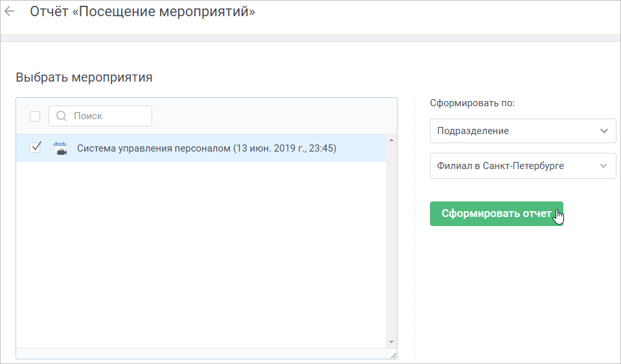Screen dimensions: 621x364
Task: Click the Отчёт «Посещение мероприятий» page title
Action: (142, 12)
